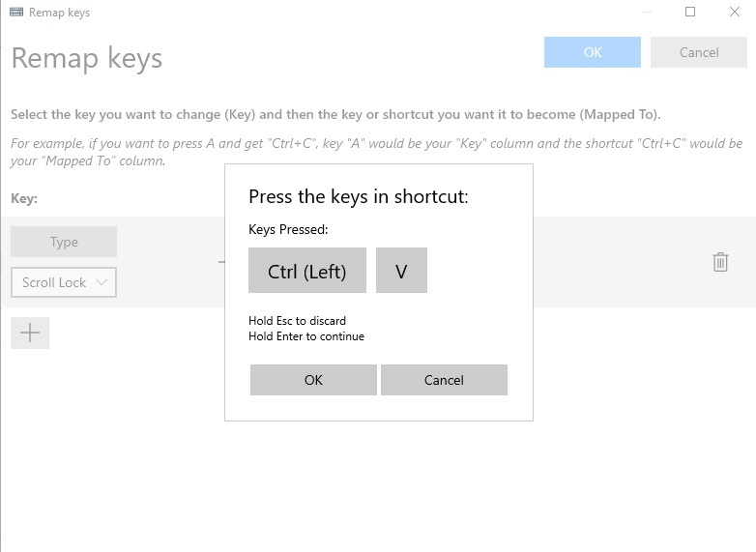The image size is (756, 552).
Task: Click the keyboard icon in the title bar
Action: 16,12
